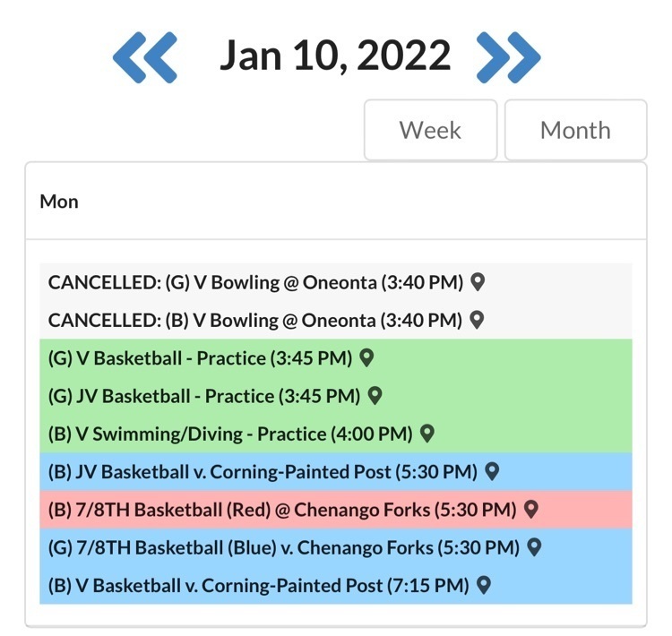Switch to Week view

430,130
